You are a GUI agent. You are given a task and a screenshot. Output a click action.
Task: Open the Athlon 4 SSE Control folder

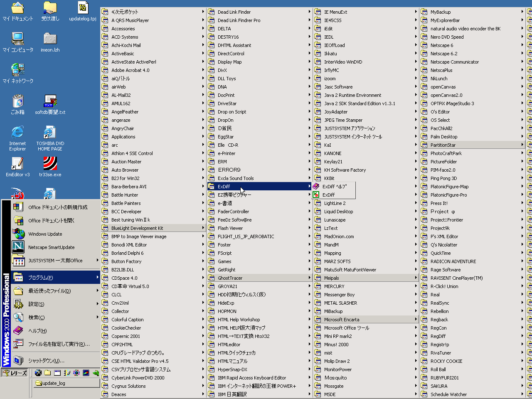point(153,153)
